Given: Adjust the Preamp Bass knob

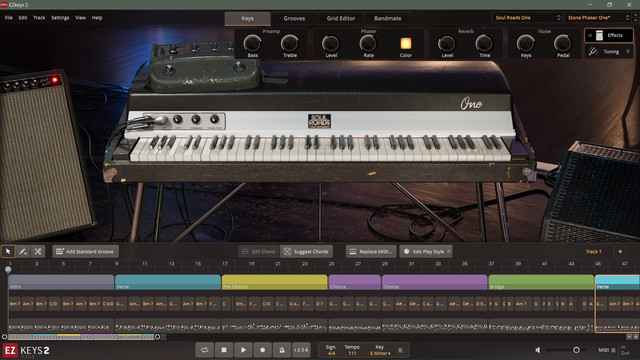Looking at the screenshot, I should pyautogui.click(x=252, y=43).
